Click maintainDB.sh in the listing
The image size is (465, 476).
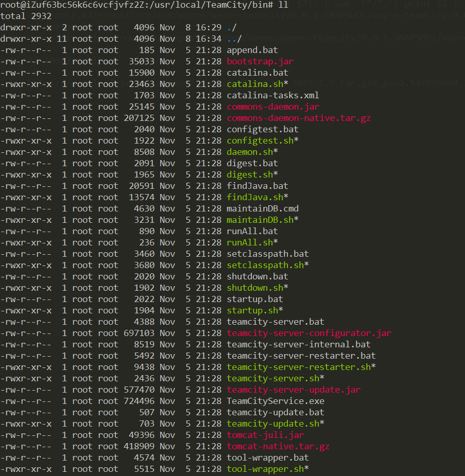(x=260, y=220)
